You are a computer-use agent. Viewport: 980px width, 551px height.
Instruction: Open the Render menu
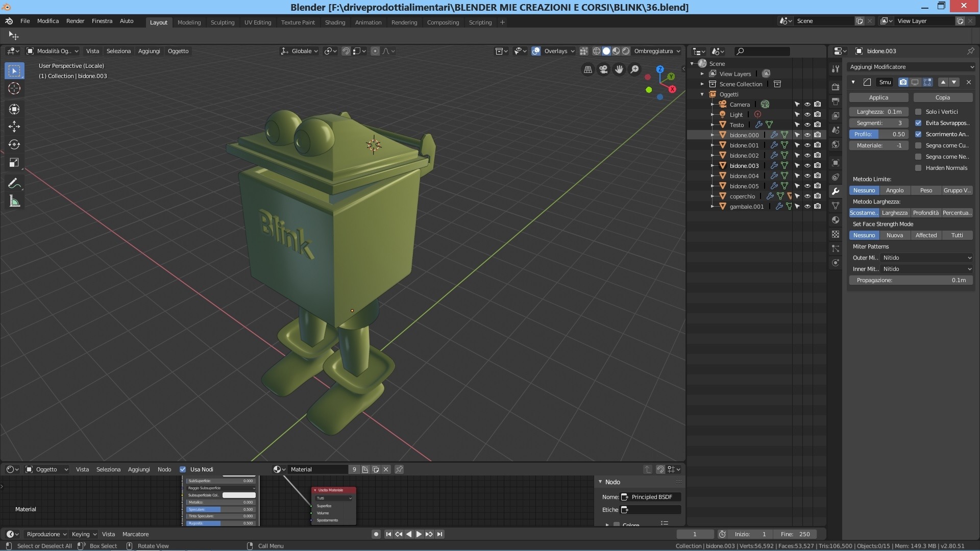75,21
